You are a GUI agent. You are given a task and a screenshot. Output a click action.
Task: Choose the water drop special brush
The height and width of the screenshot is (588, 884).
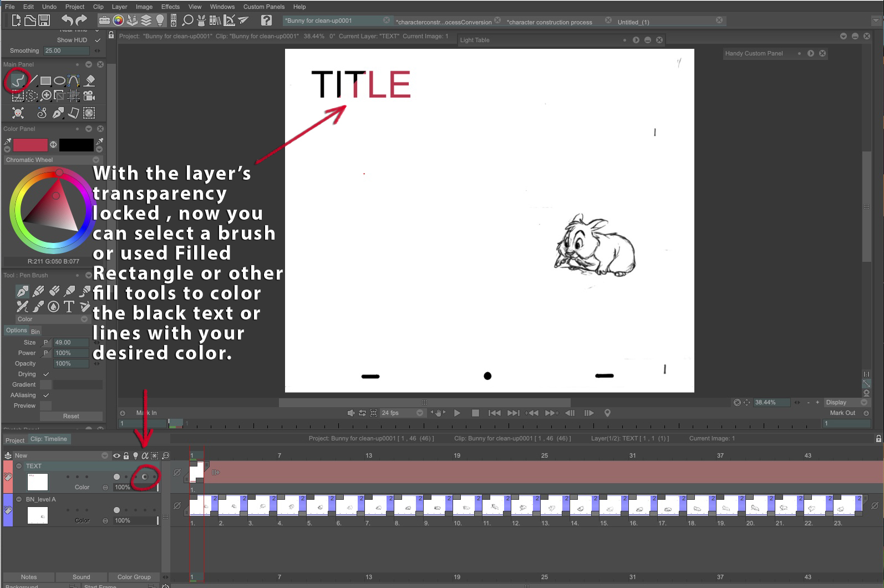coord(53,306)
